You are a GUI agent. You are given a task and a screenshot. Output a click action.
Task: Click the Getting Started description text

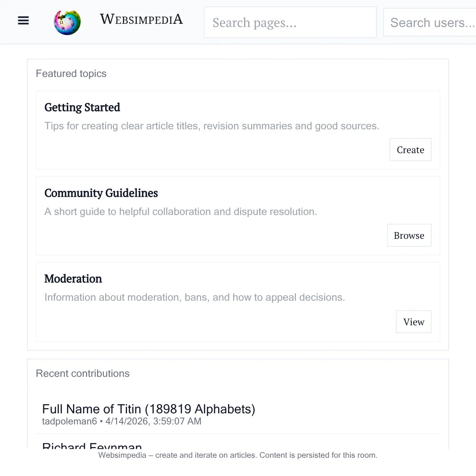(212, 126)
